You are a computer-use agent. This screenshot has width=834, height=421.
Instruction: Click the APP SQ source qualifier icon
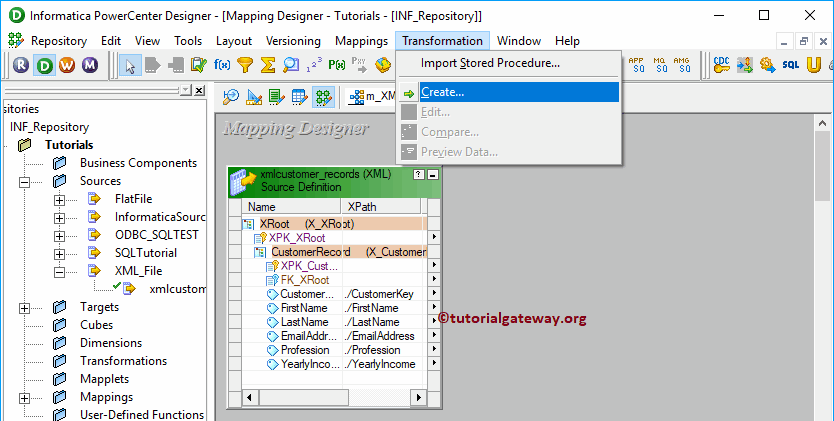tap(637, 65)
